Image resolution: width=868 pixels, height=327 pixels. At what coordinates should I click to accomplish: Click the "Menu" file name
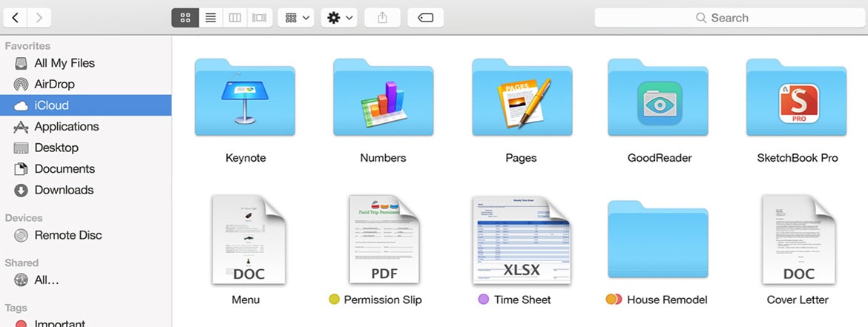[x=246, y=300]
